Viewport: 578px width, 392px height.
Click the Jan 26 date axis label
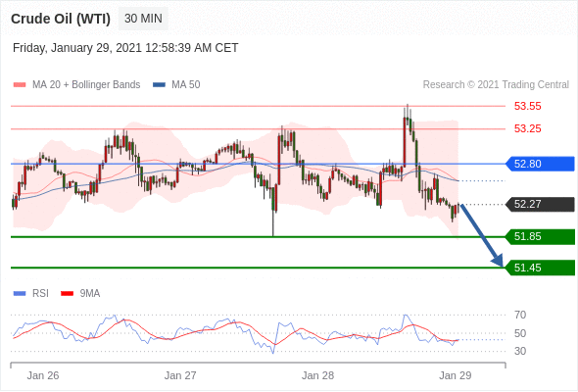[43, 375]
